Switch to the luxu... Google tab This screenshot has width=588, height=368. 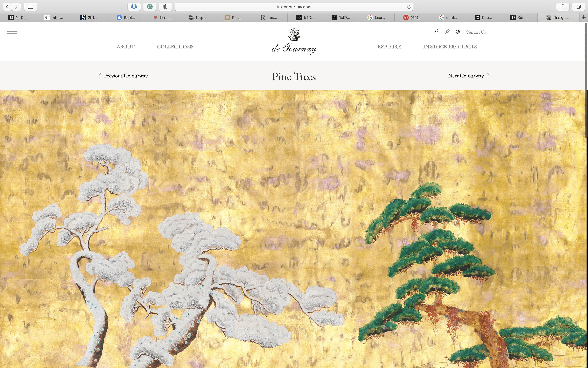click(x=376, y=18)
